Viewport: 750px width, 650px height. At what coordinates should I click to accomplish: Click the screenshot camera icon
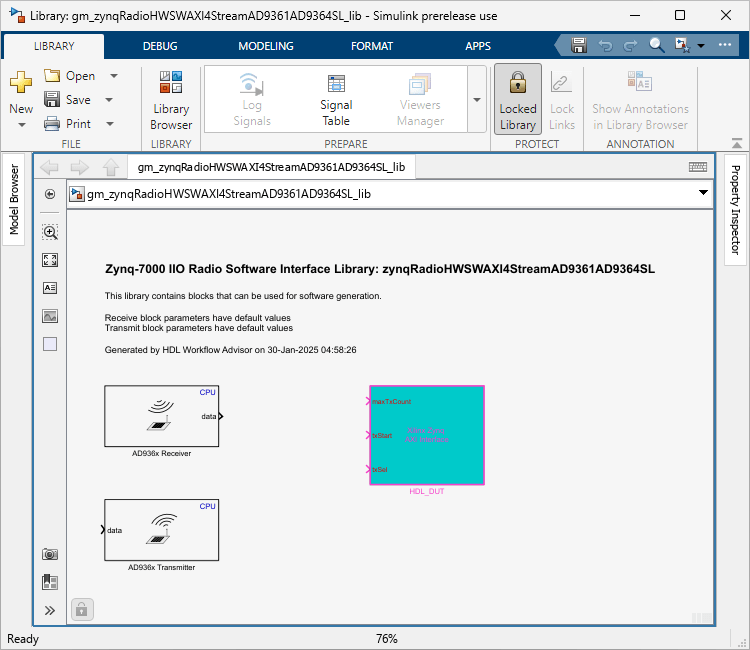click(x=50, y=554)
